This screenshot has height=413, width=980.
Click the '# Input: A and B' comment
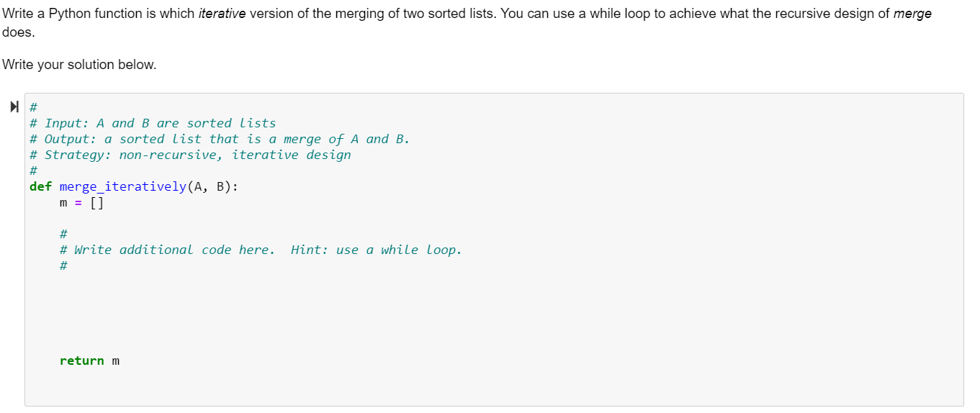pos(153,123)
